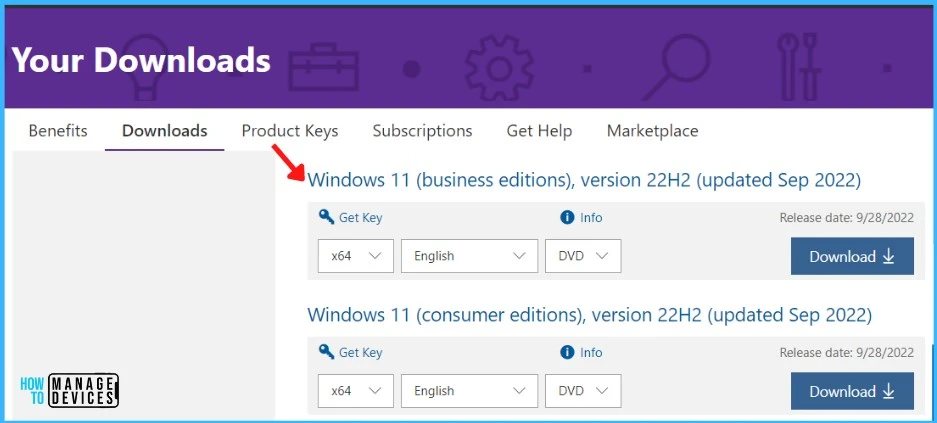Image resolution: width=937 pixels, height=423 pixels.
Task: Open the DVD format dropdown for consumer editions
Action: (x=583, y=391)
